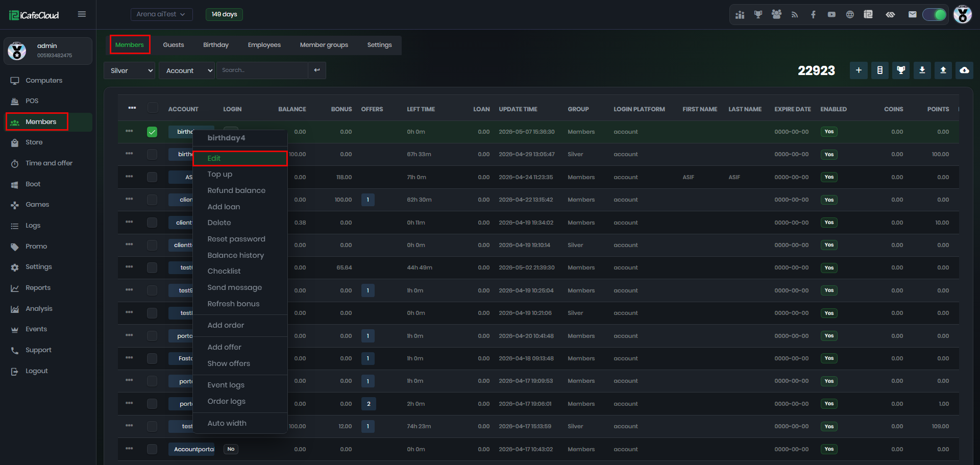Click the trophy icon in the top bar
Image resolution: width=980 pixels, height=465 pixels.
[x=758, y=14]
